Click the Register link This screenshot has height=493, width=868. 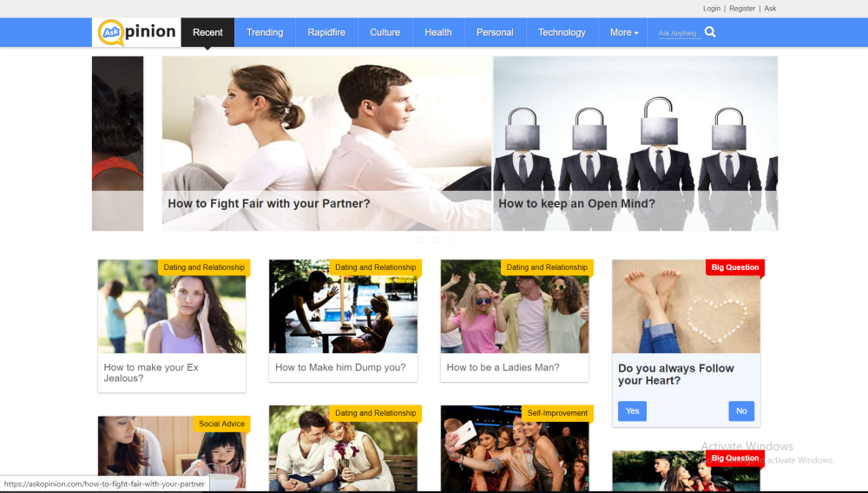[x=742, y=9]
